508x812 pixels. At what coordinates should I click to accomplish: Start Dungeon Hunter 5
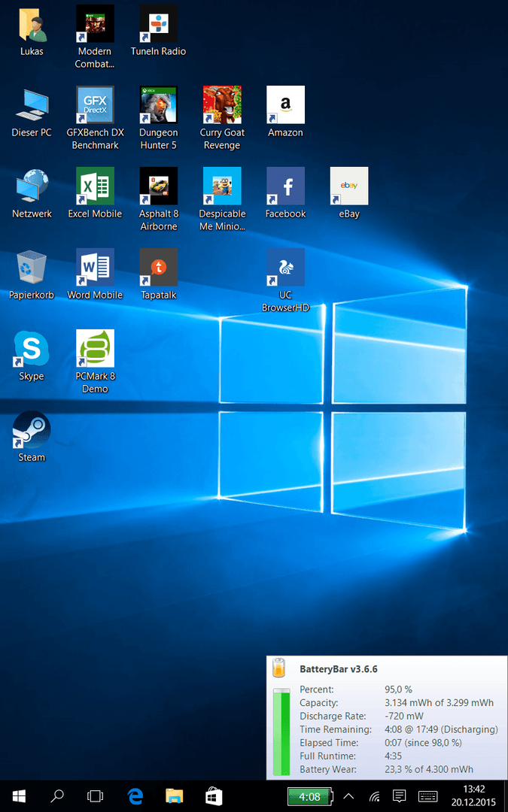point(158,118)
